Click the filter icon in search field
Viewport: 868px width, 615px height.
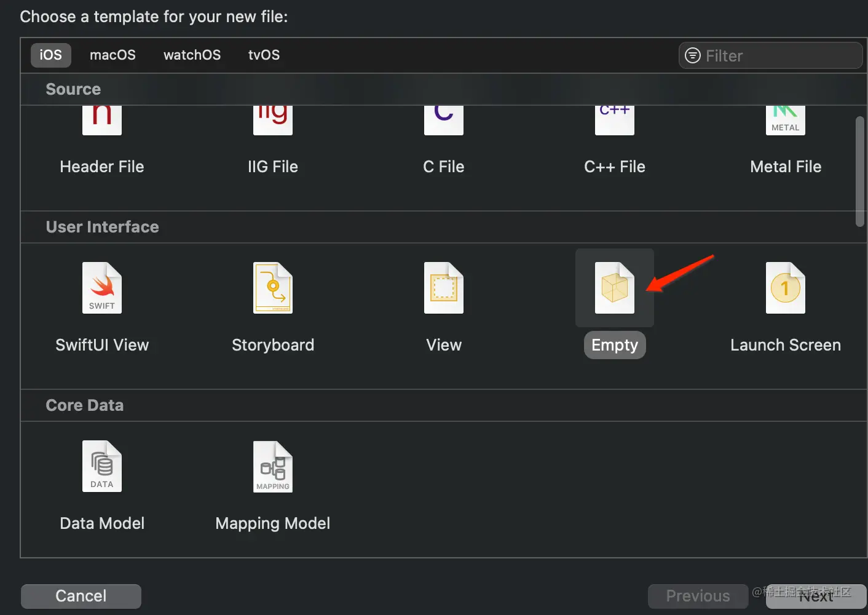click(x=693, y=55)
